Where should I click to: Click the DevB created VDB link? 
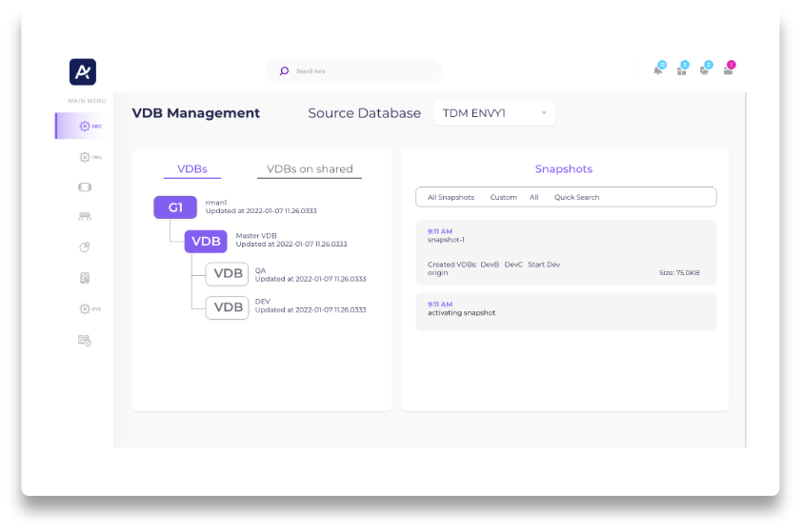(490, 265)
